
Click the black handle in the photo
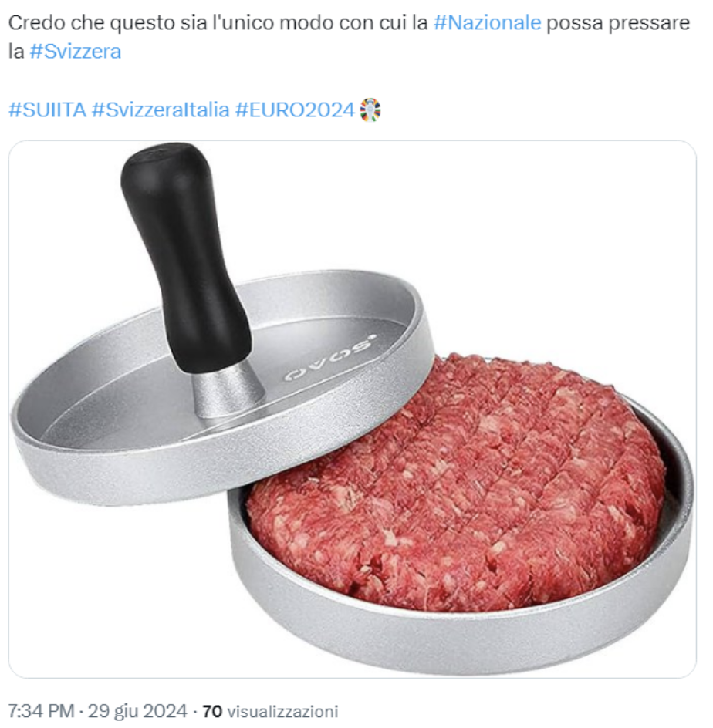184,258
